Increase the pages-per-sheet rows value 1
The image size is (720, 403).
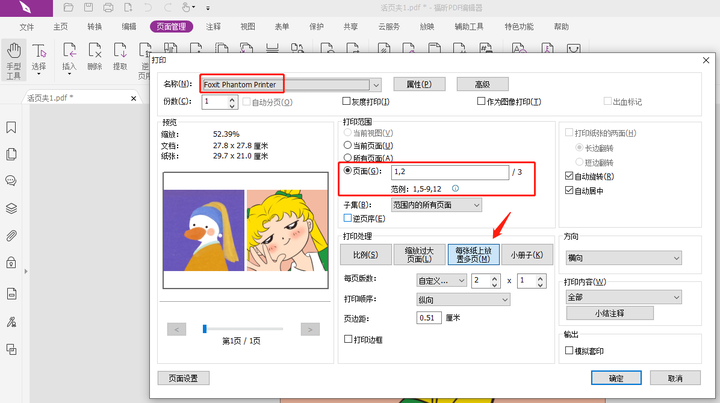pos(540,278)
